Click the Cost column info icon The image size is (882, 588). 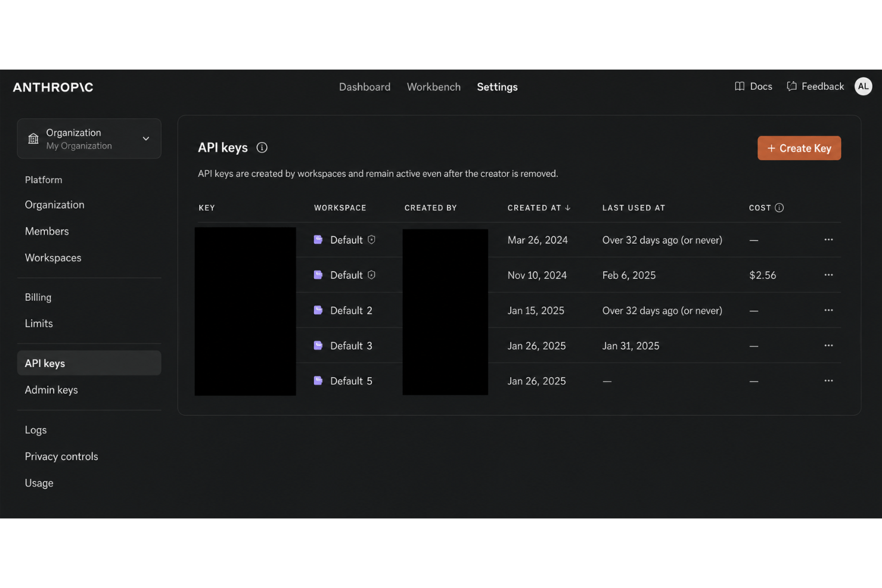[x=779, y=208]
